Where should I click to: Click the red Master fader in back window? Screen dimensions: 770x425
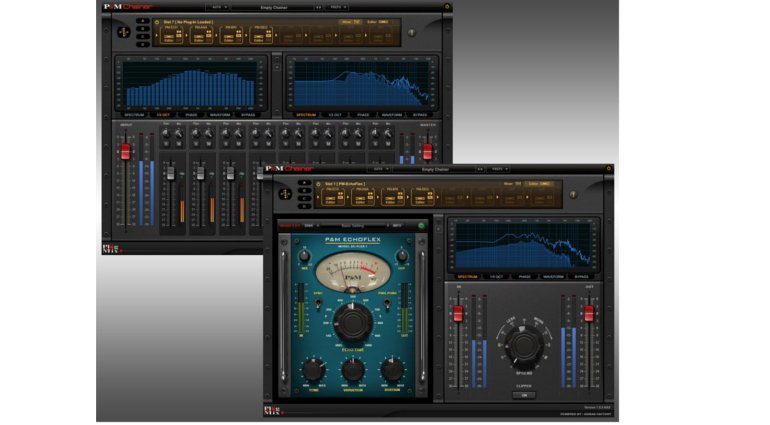(427, 151)
